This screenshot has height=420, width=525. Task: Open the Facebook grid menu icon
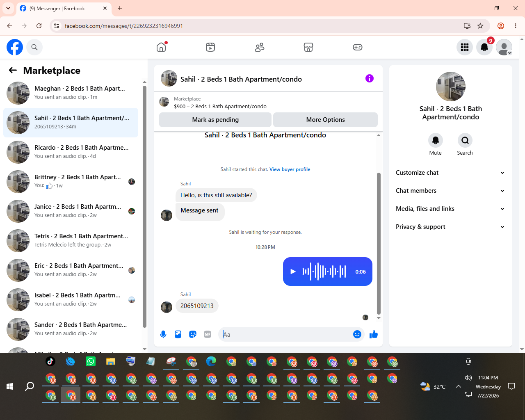465,47
